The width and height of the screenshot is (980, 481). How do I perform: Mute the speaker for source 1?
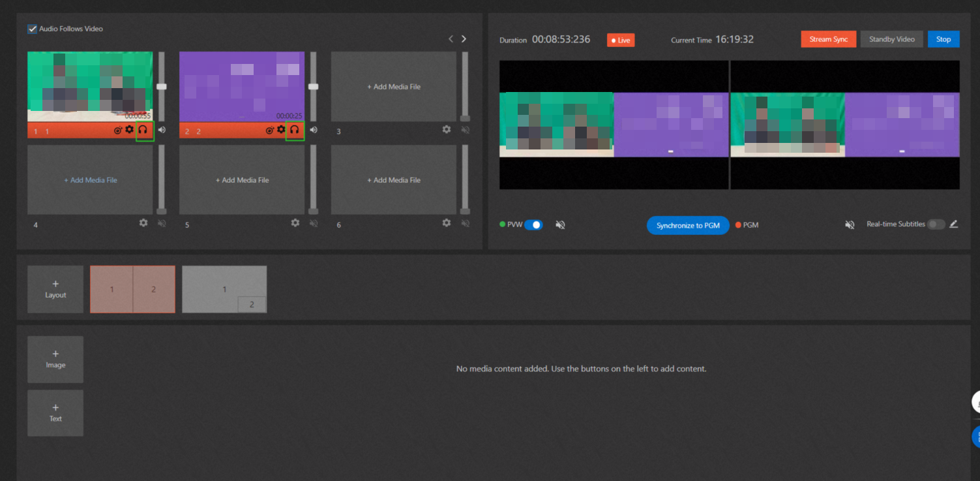(x=162, y=130)
